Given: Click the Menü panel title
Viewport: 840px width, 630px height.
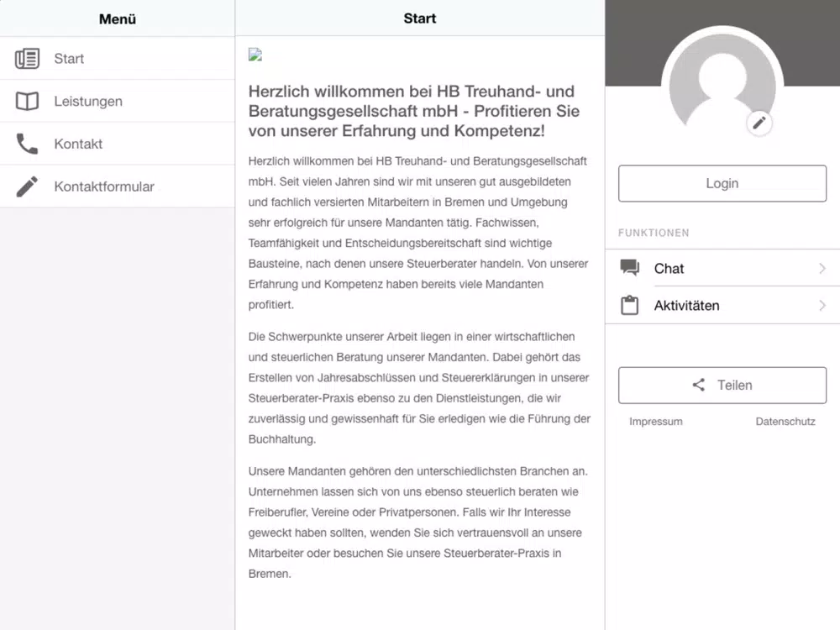Looking at the screenshot, I should pyautogui.click(x=118, y=18).
